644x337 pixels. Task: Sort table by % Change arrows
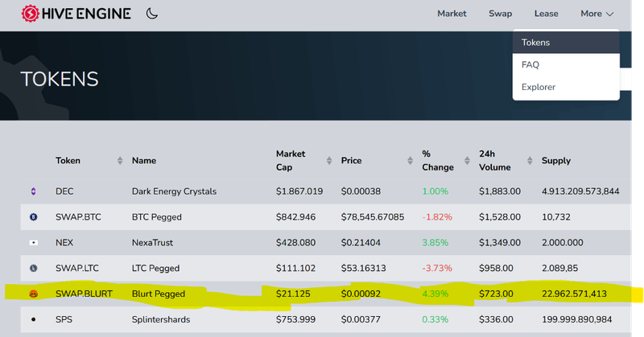pos(467,161)
